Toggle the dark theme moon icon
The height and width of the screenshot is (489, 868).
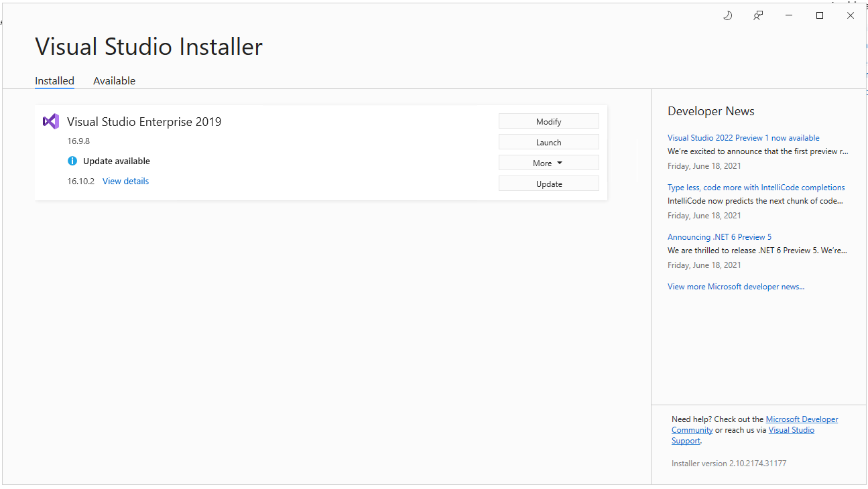point(727,15)
